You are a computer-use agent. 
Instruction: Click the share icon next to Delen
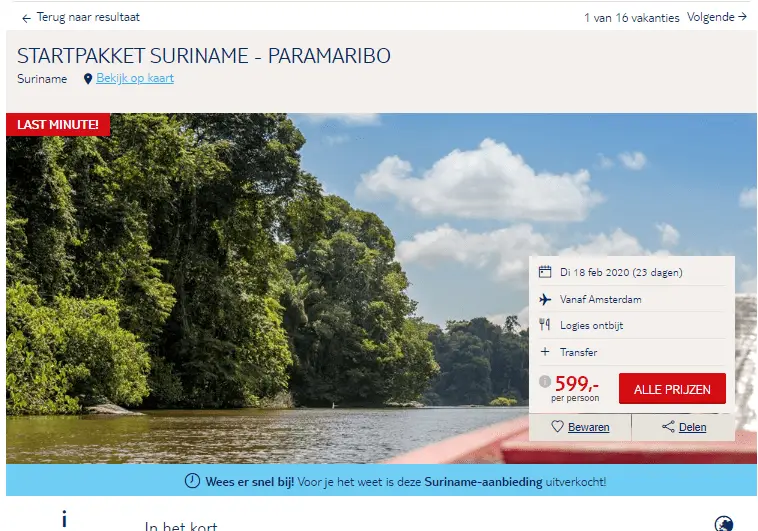point(668,426)
